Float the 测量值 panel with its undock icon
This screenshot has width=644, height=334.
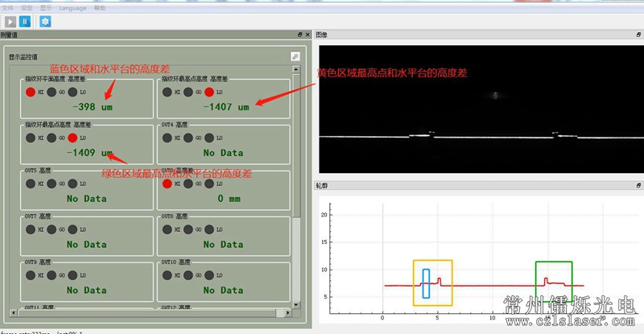point(299,35)
